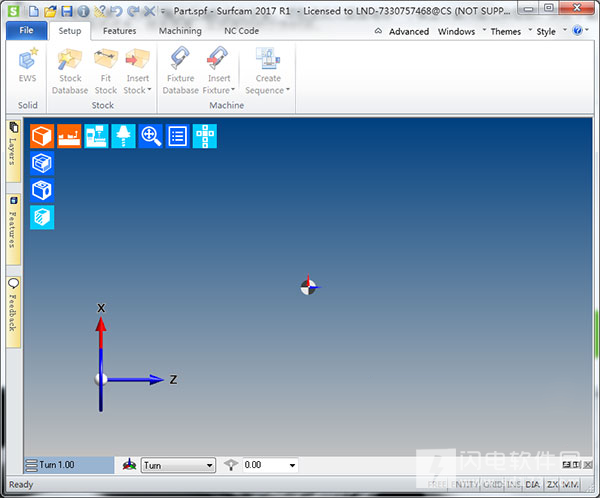This screenshot has width=600, height=498.
Task: Save the part with the floppy disk icon
Action: pos(67,11)
